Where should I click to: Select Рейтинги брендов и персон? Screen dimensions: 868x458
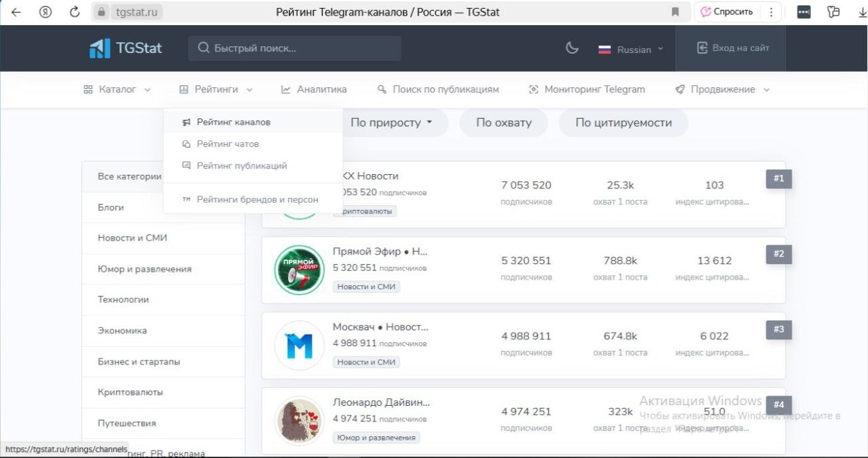253,199
